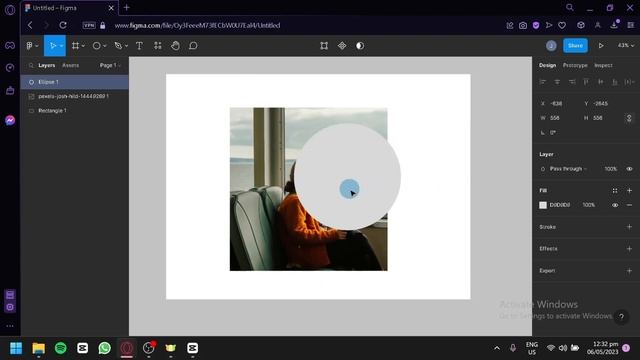Click the user avatar in toolbar
The width and height of the screenshot is (640, 360).
coord(551,46)
